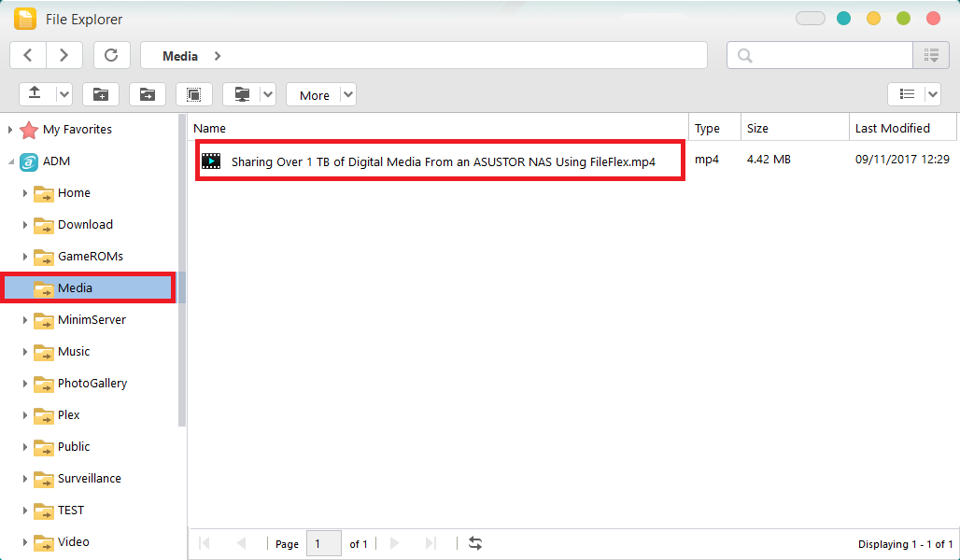Screen dimensions: 960x560
Task: Click the Select all items icon
Action: (193, 94)
